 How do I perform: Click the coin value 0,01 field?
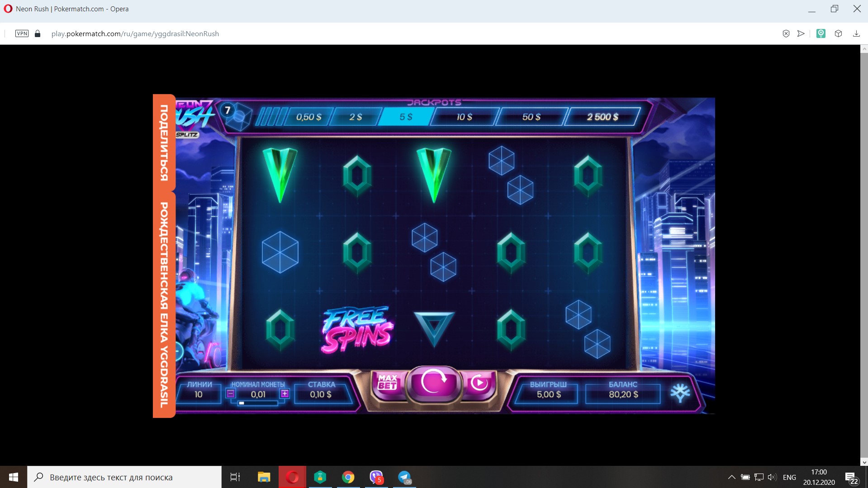(258, 394)
